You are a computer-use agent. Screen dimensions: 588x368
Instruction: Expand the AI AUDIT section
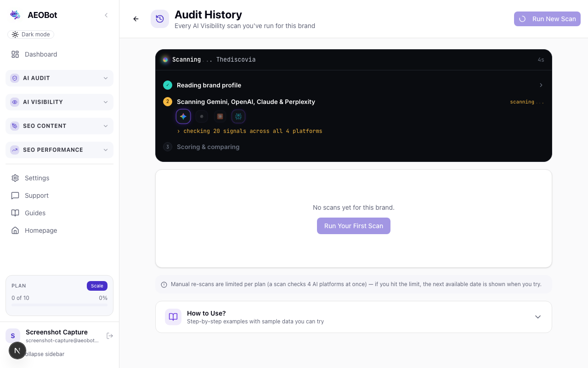[x=59, y=78]
